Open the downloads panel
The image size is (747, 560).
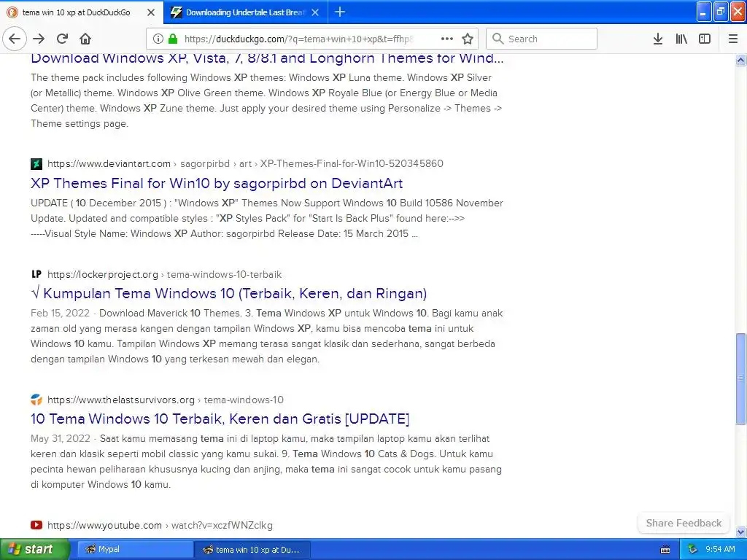tap(658, 39)
